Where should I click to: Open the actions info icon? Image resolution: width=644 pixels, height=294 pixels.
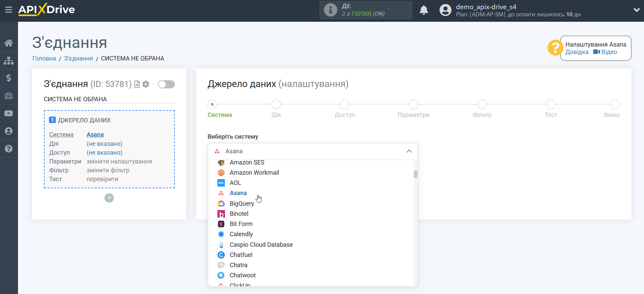[330, 10]
